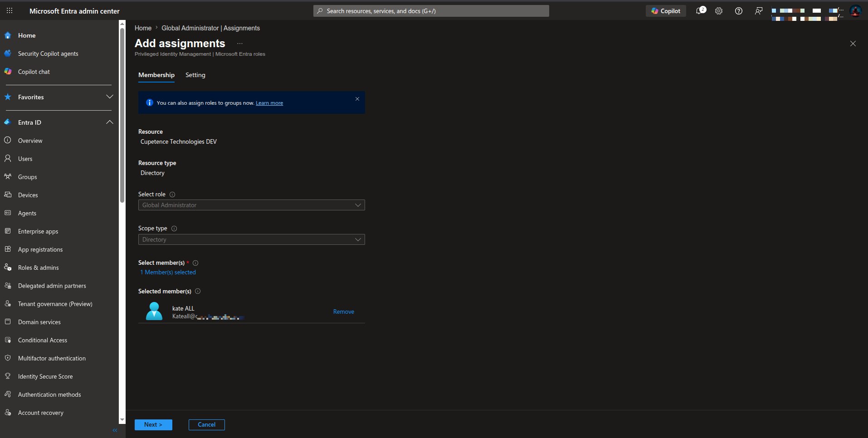
Task: Open the more options ellipsis by title
Action: (240, 44)
